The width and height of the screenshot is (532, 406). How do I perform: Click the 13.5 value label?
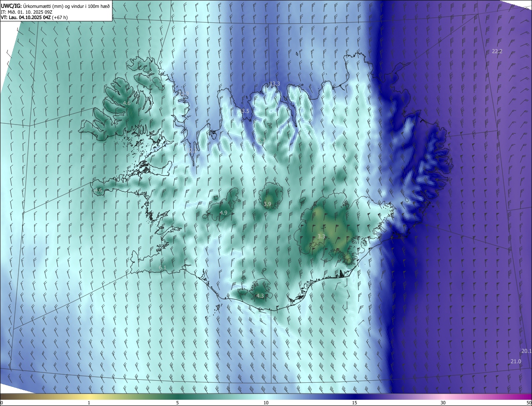244,111
